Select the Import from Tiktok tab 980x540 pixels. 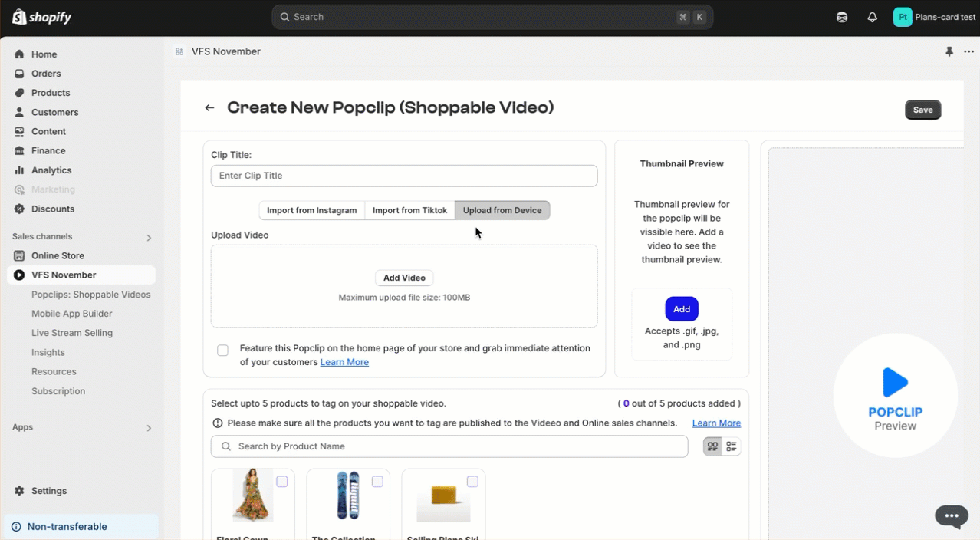pos(409,210)
